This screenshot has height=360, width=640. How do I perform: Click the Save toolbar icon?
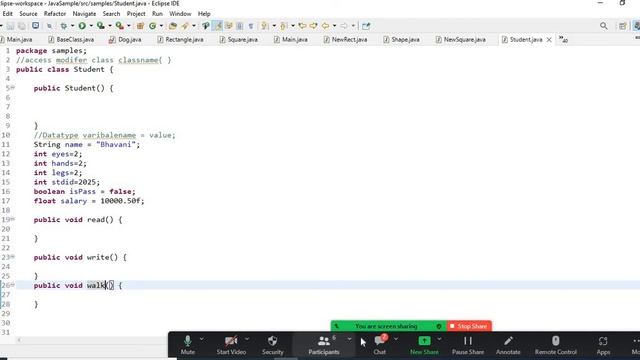(x=11, y=26)
